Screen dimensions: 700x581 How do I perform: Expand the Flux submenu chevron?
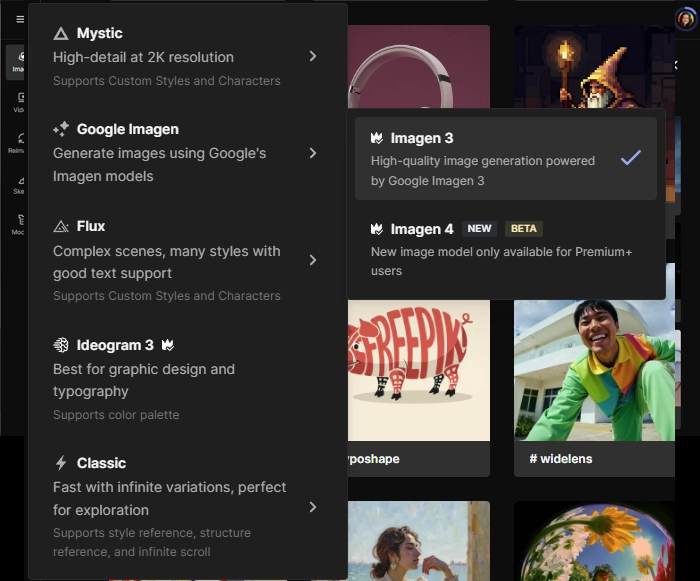tap(313, 260)
